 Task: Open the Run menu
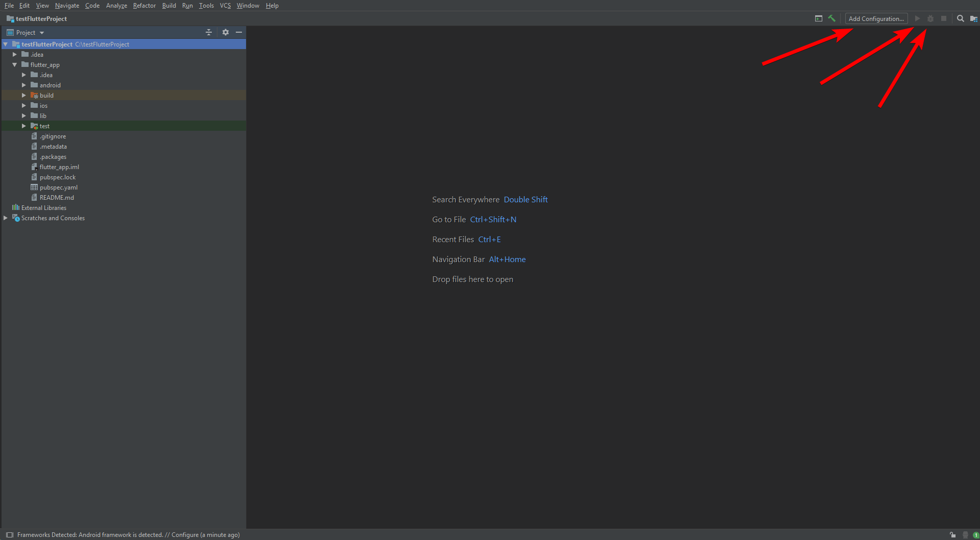(x=187, y=6)
